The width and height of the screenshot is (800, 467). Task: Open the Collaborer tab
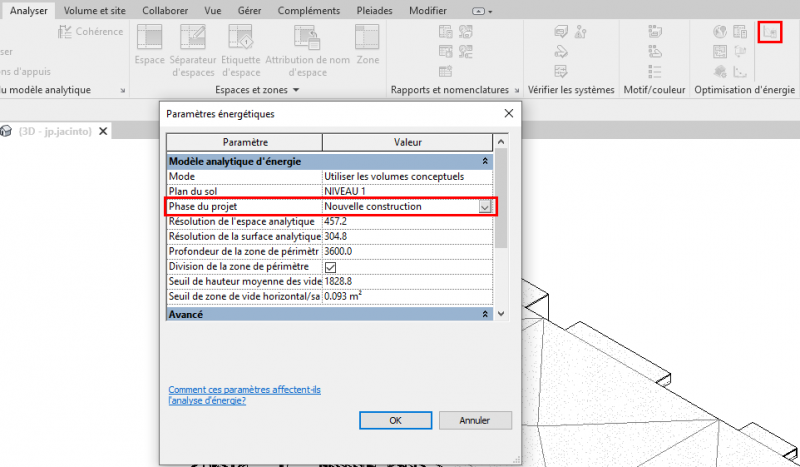point(165,10)
